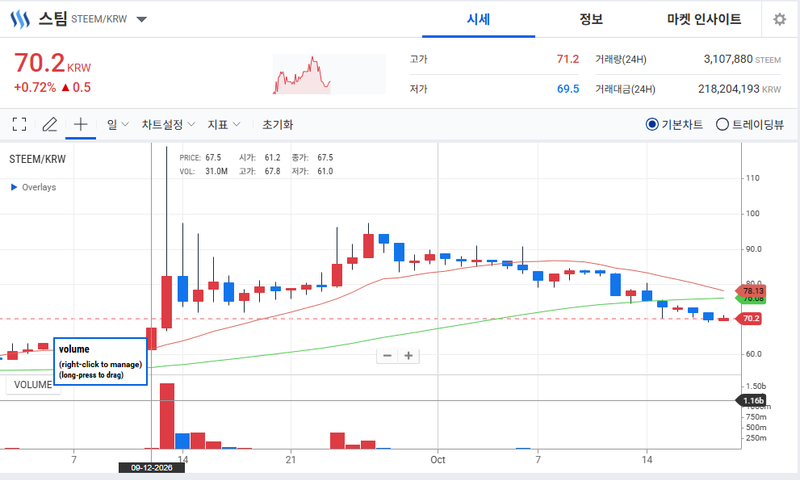Click the VOLUME panel label
The image size is (800, 480).
(32, 385)
